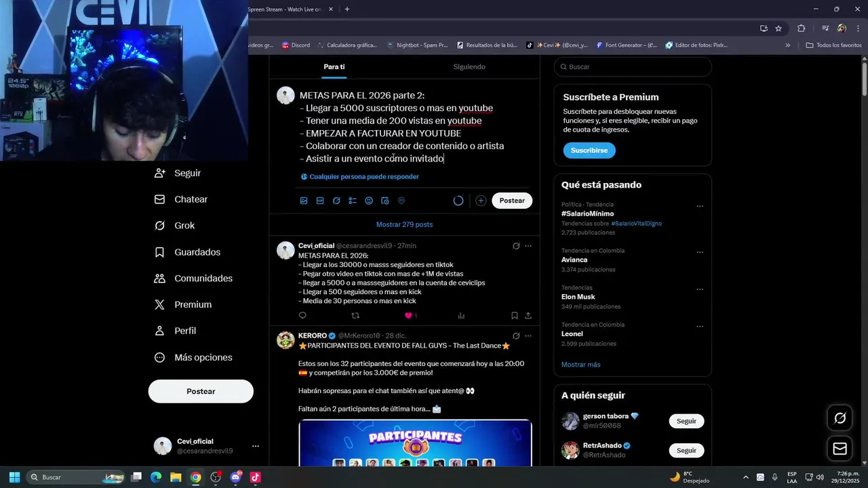Screen dimensions: 868x488
Task: Publish the draft with composer Postear button
Action: click(x=512, y=201)
